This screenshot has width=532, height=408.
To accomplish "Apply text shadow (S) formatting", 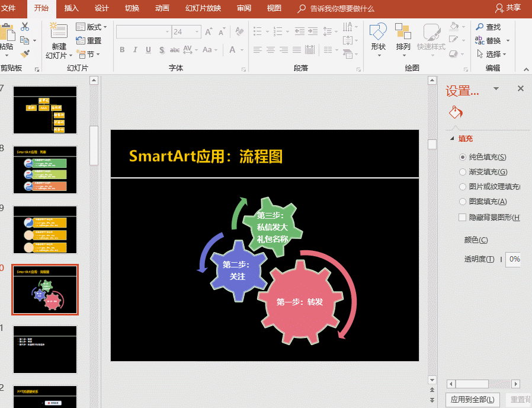I will [162, 50].
